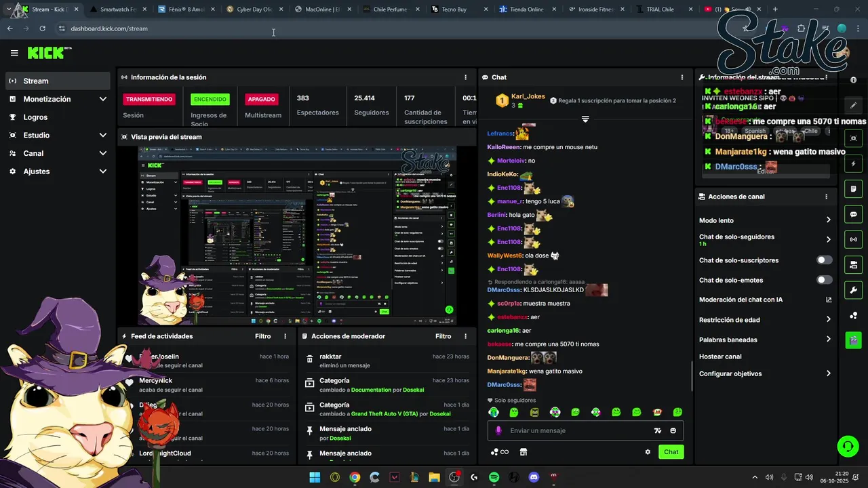Open the shop icon below message box
Screen dimensions: 868x488
(x=524, y=452)
